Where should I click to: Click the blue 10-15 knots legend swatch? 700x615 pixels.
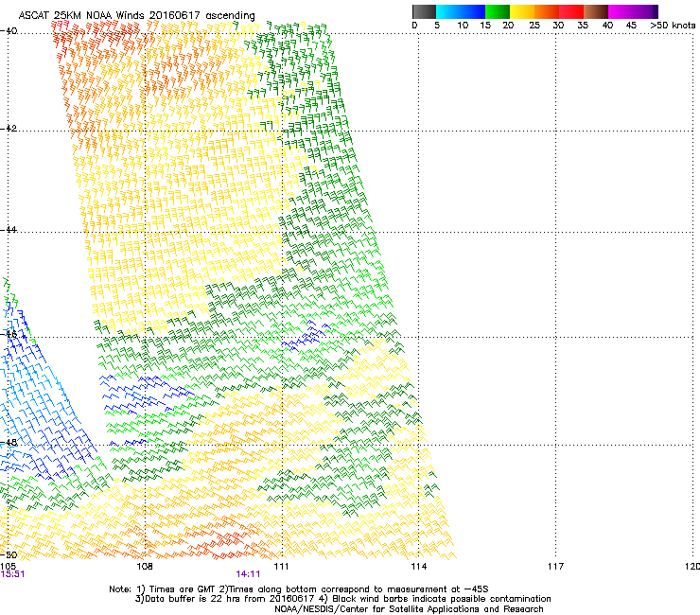[473, 11]
